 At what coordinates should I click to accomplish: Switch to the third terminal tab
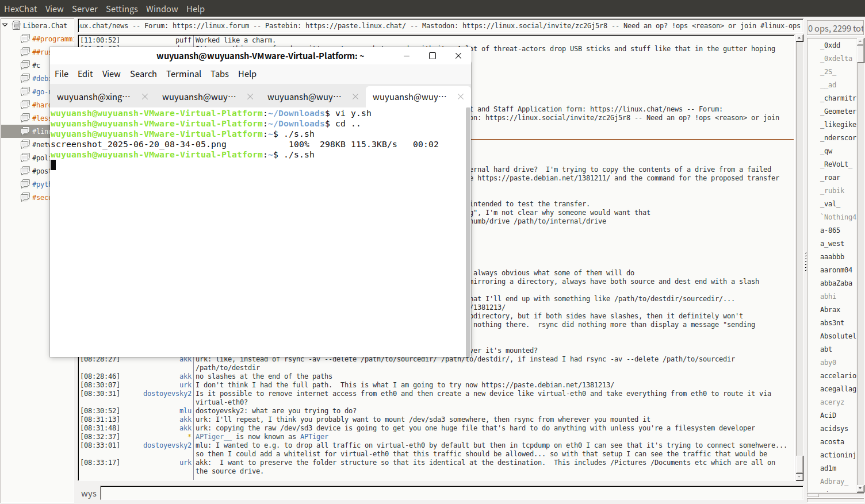pyautogui.click(x=304, y=97)
